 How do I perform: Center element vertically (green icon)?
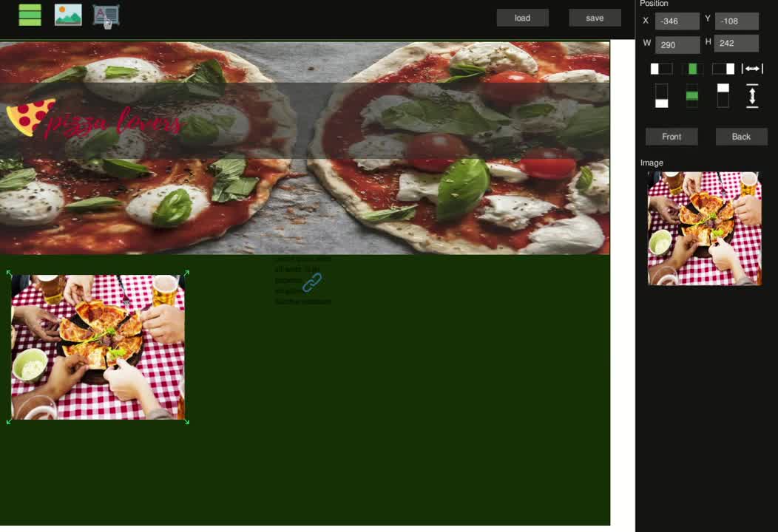[x=692, y=96]
